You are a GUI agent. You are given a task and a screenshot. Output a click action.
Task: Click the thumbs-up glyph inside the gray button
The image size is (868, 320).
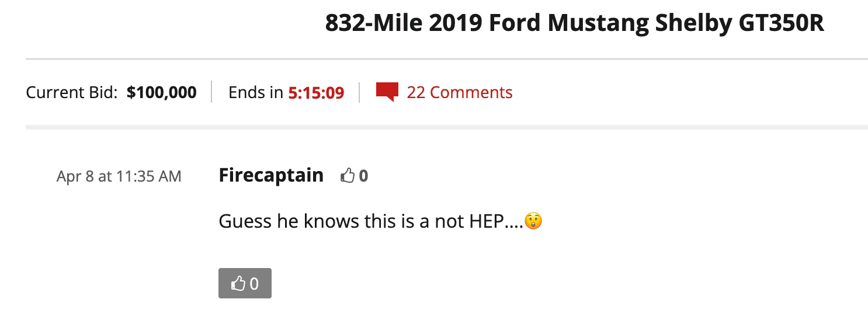click(x=238, y=284)
